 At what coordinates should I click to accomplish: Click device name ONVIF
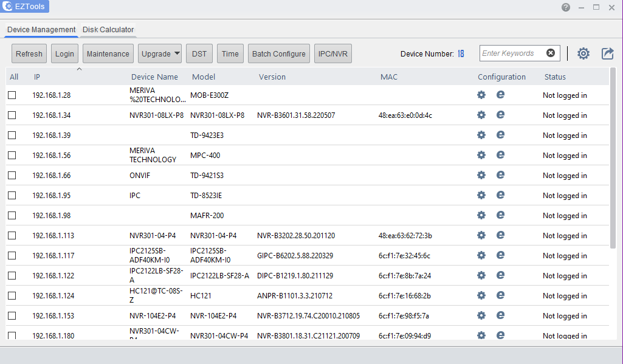click(140, 175)
